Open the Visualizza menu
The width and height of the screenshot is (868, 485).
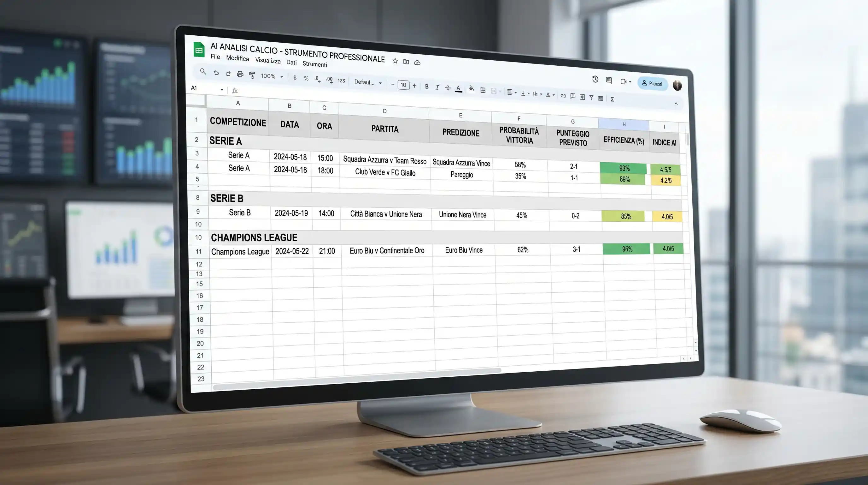tap(267, 60)
